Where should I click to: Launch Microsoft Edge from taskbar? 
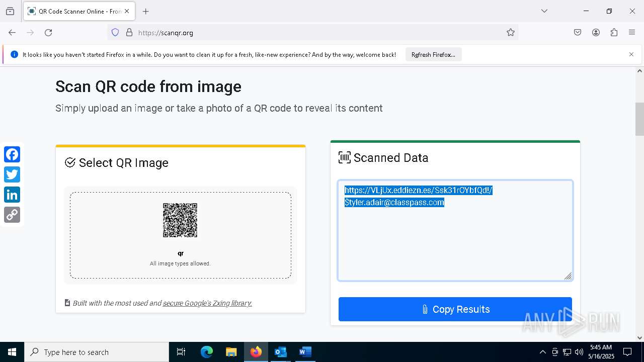[x=207, y=352]
